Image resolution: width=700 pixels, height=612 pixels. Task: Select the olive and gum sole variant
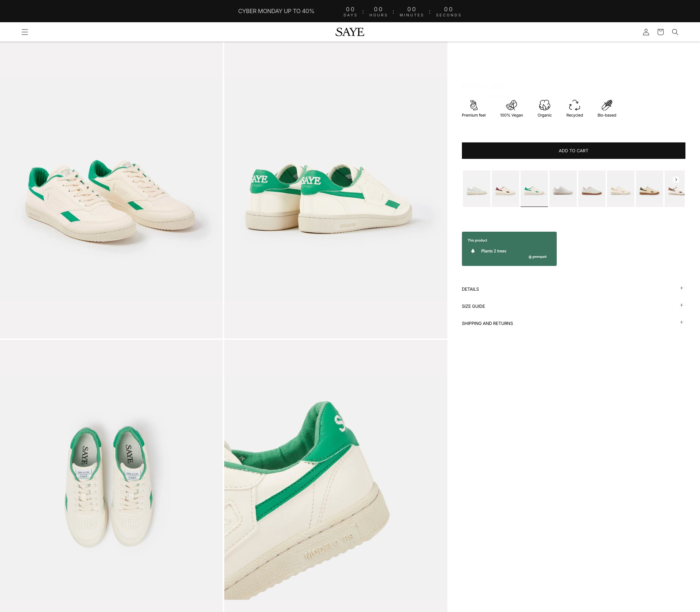(649, 189)
